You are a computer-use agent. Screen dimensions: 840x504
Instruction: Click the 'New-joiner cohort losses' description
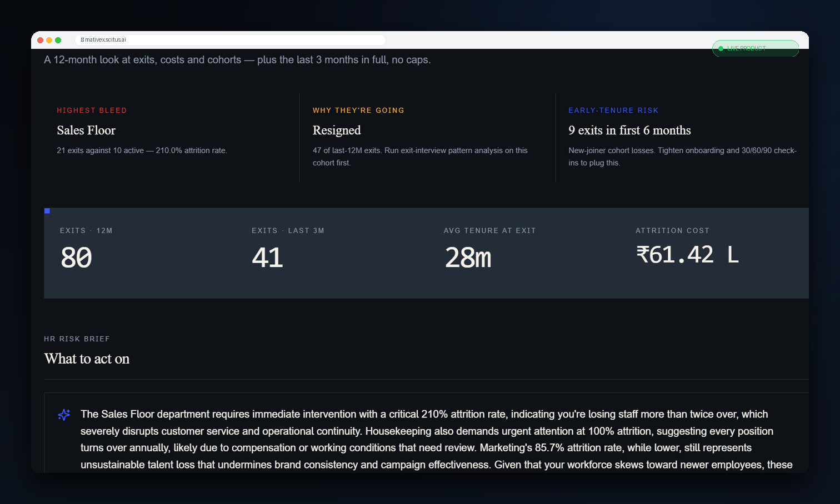tap(682, 157)
